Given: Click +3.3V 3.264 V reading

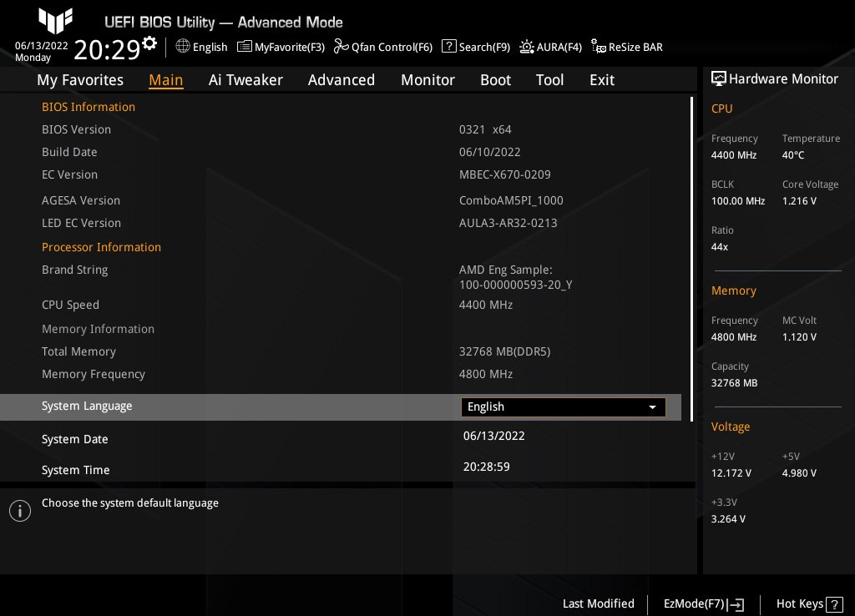Looking at the screenshot, I should coord(728,519).
